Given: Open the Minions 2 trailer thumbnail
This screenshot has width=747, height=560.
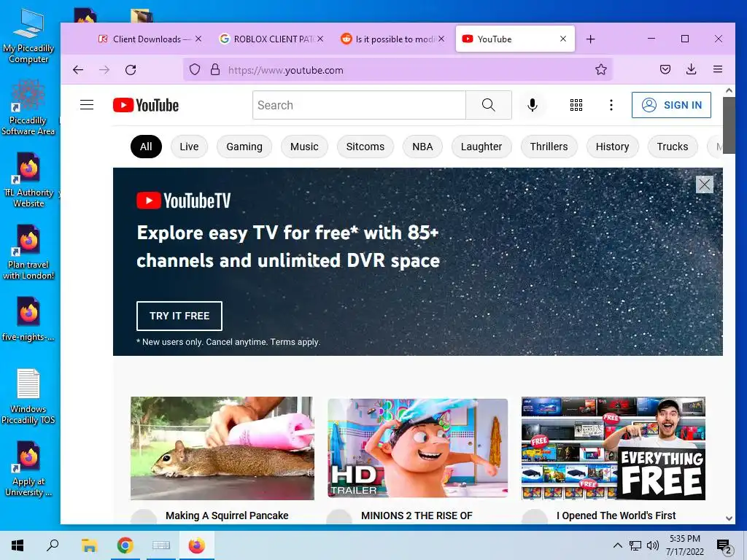Looking at the screenshot, I should [x=418, y=448].
